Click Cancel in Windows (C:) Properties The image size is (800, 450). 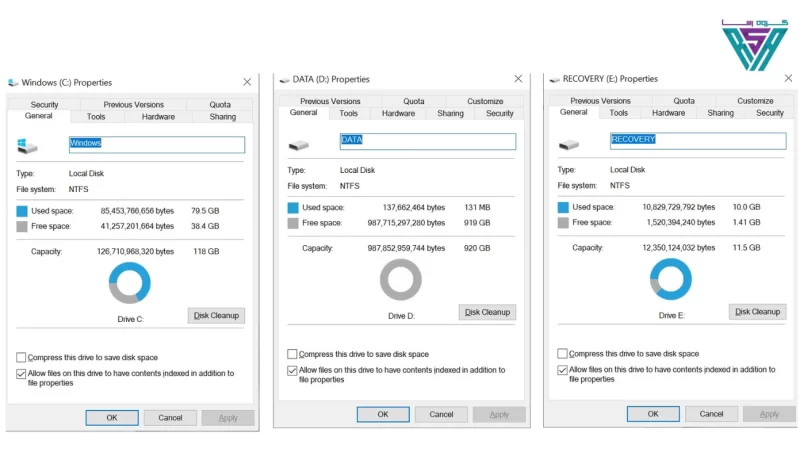(170, 418)
